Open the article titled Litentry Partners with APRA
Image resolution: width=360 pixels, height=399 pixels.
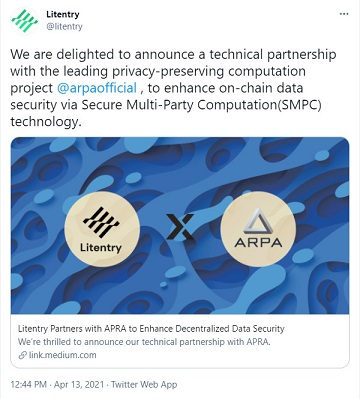point(151,329)
